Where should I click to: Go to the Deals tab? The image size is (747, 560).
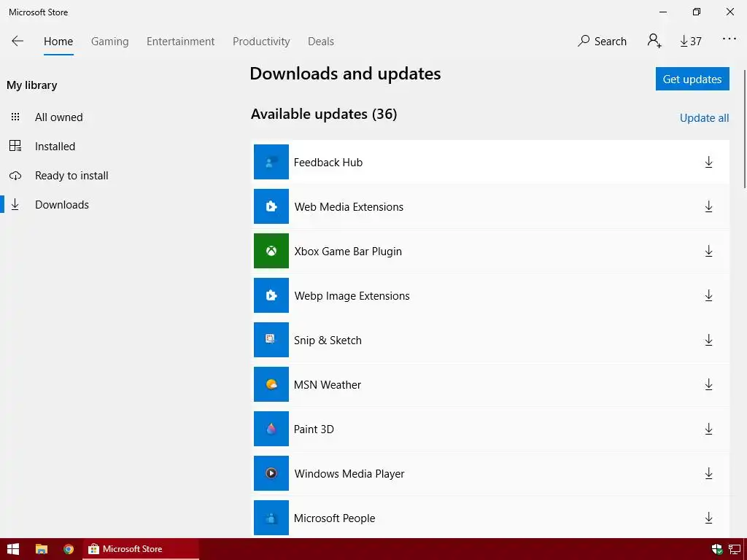321,42
